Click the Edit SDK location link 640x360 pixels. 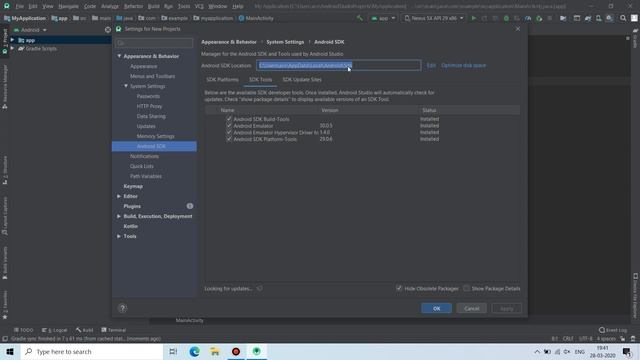pos(431,65)
